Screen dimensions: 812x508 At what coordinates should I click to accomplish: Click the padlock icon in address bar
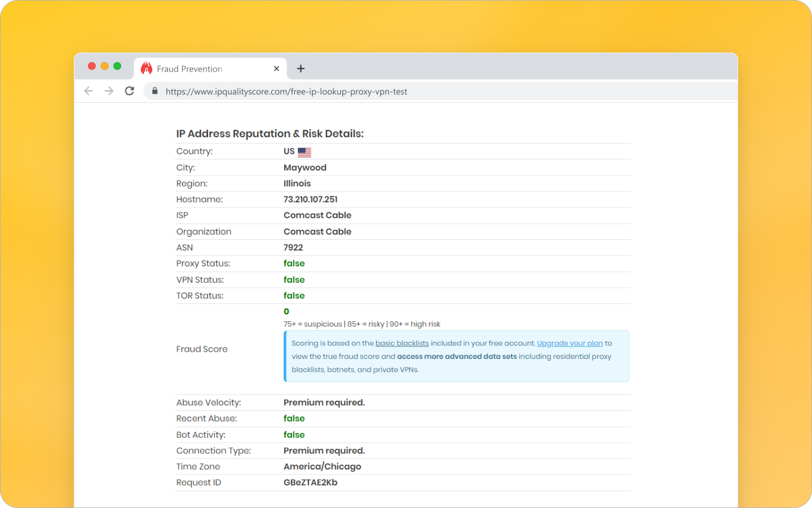(155, 91)
